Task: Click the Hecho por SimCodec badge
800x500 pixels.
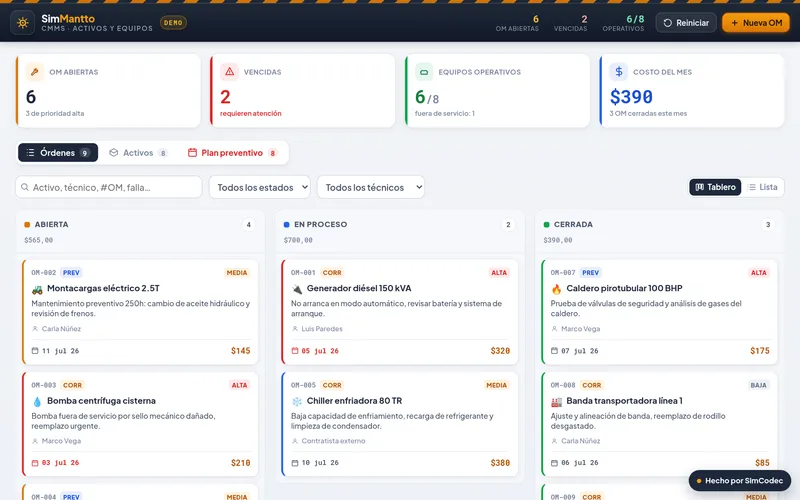Action: (x=740, y=481)
